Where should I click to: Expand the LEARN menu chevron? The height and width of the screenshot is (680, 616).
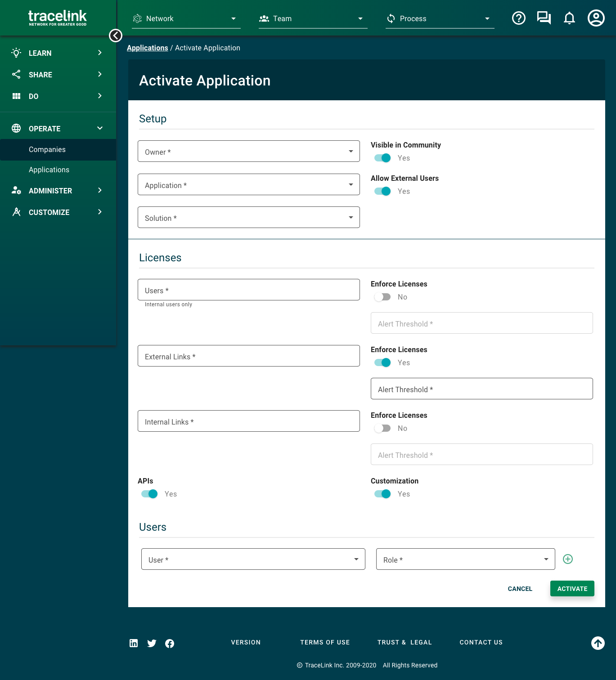100,53
